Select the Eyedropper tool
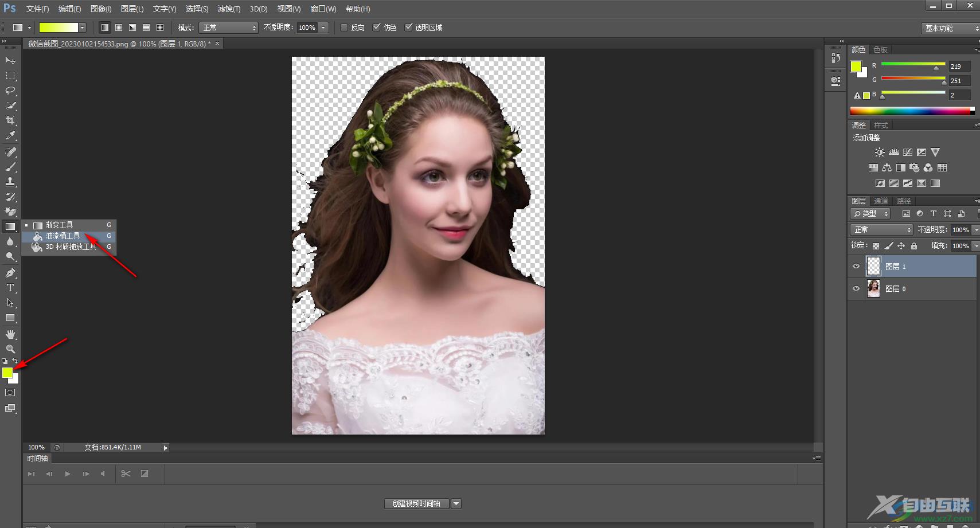The height and width of the screenshot is (528, 980). point(10,136)
